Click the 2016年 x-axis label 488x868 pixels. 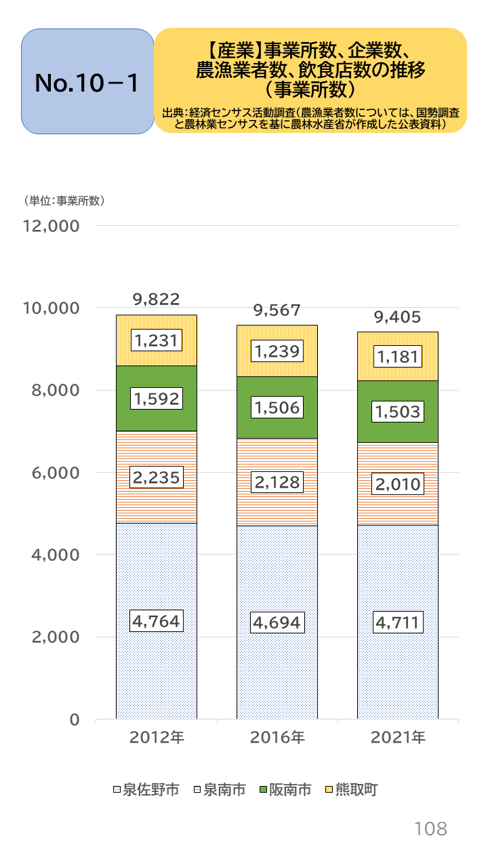(x=277, y=738)
